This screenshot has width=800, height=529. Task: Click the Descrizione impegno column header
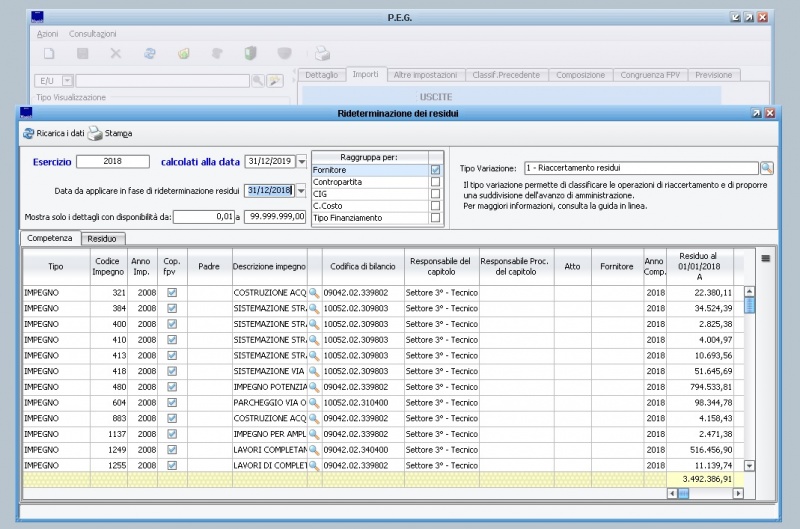(269, 266)
